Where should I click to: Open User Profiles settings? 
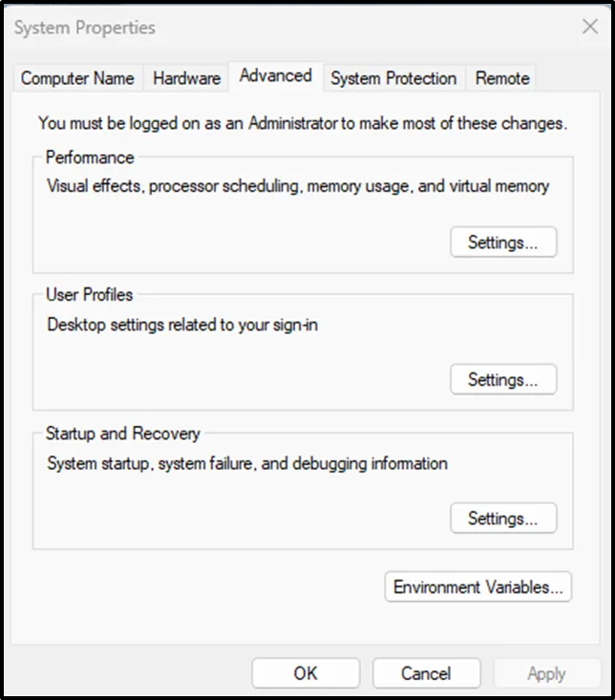tap(502, 380)
